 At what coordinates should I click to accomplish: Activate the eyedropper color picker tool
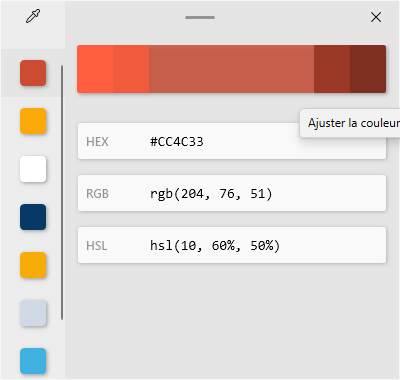click(x=33, y=16)
